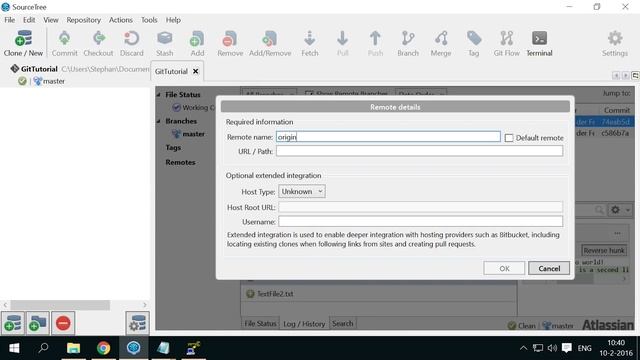Close the GitTutorial tab
640x360 pixels.
click(x=196, y=71)
